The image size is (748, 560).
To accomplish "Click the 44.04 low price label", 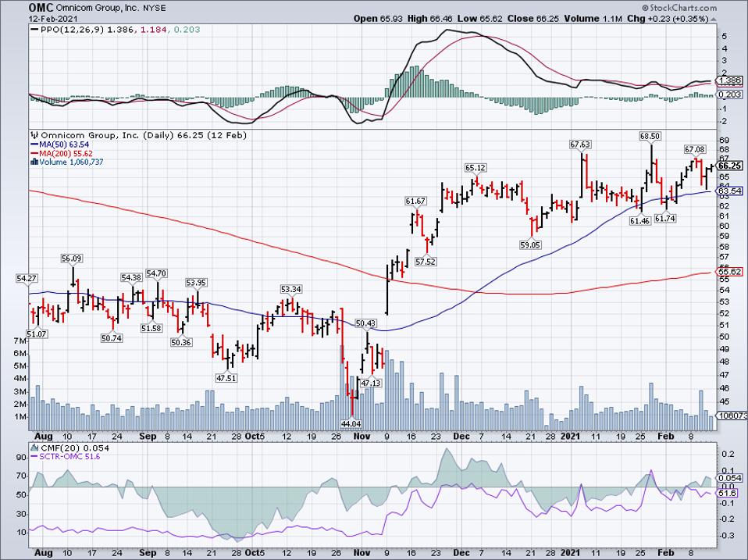I will [351, 423].
